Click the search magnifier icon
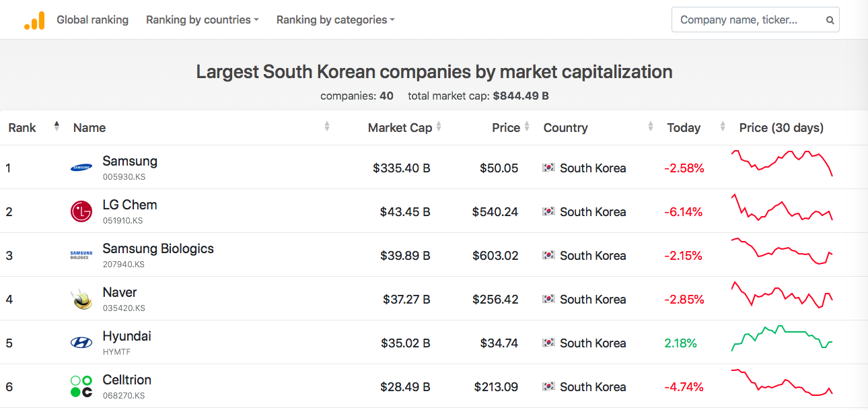868x410 pixels. coord(830,20)
